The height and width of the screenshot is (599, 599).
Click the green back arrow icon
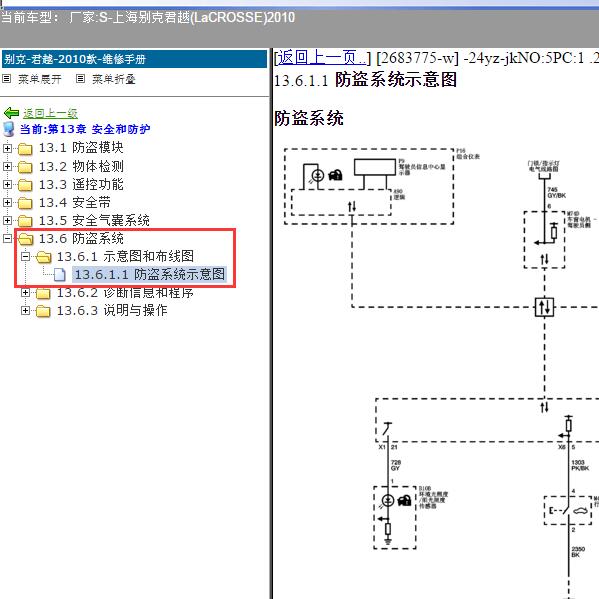pos(11,113)
